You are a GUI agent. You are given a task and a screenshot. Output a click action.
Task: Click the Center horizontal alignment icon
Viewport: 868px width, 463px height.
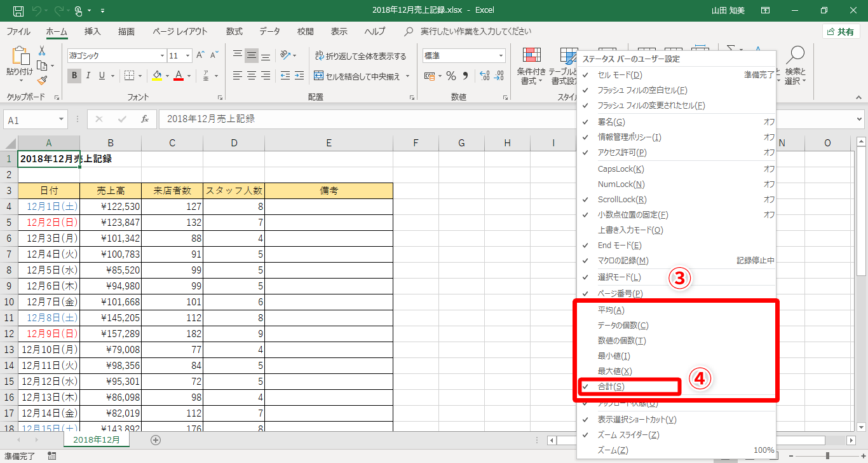252,76
